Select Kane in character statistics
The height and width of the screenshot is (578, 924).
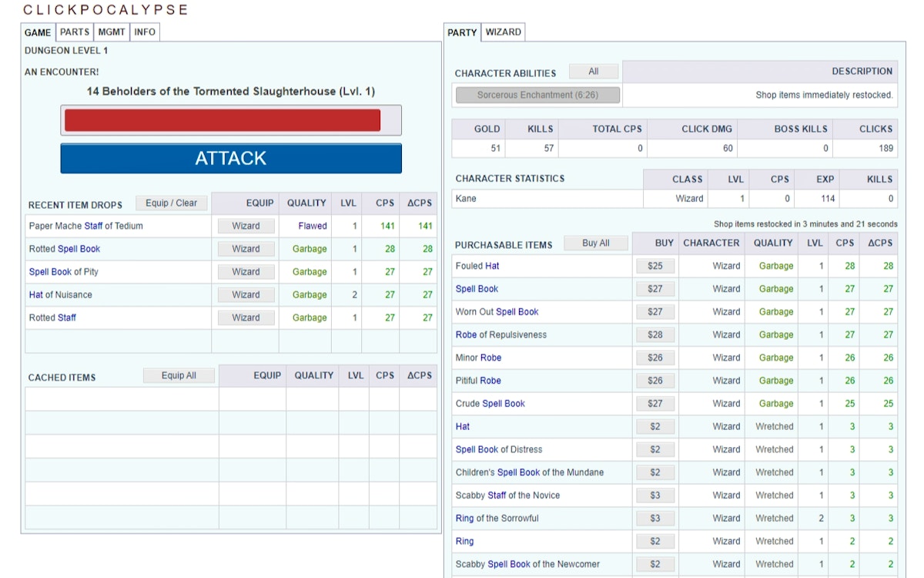(466, 199)
